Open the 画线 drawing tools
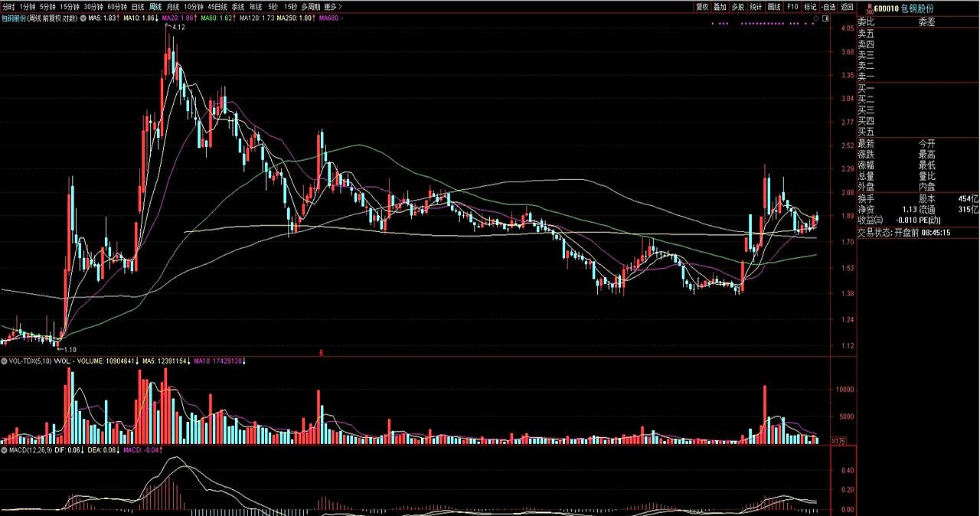 774,6
